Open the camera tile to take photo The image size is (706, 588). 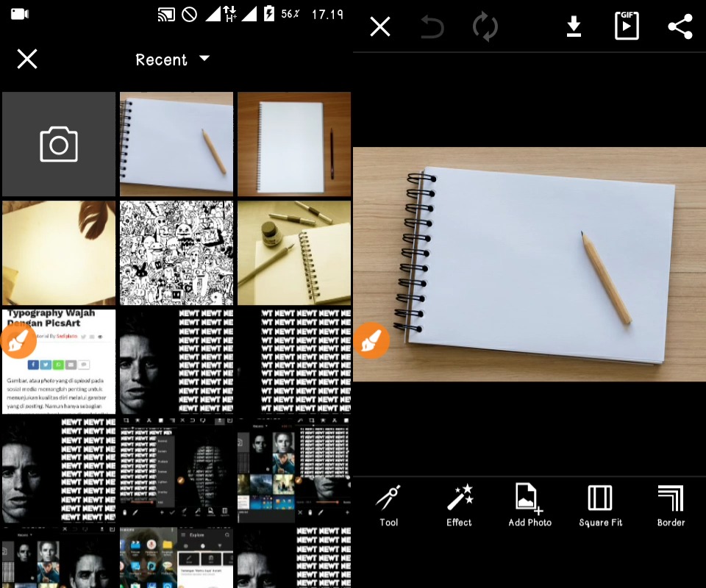click(59, 144)
